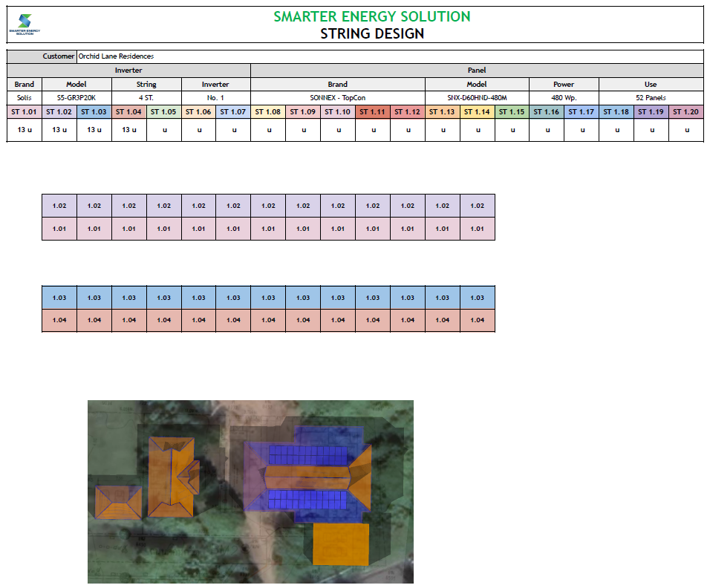
Task: Select the lavender 'ST 1.02' string cell
Action: pyautogui.click(x=59, y=112)
